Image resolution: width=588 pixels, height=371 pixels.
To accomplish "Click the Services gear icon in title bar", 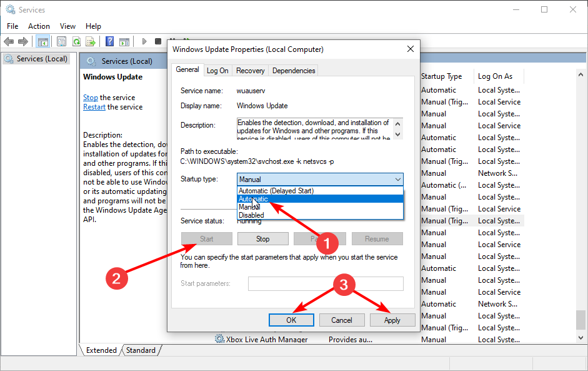I will [11, 9].
